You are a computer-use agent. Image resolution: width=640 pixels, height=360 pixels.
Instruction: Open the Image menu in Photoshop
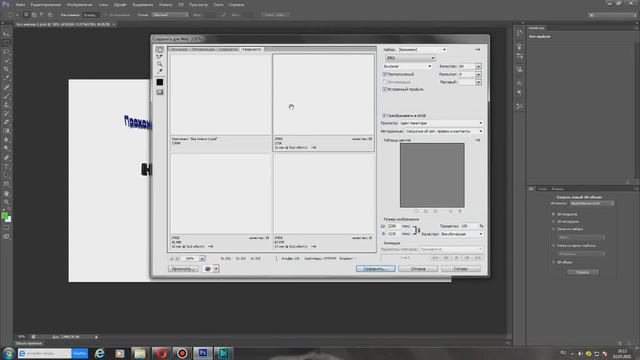(x=79, y=4)
